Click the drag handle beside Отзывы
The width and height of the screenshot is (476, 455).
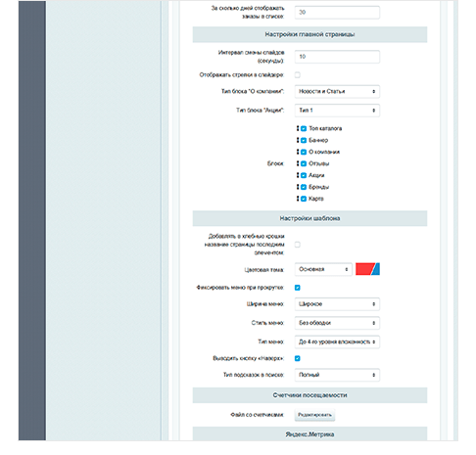click(298, 163)
